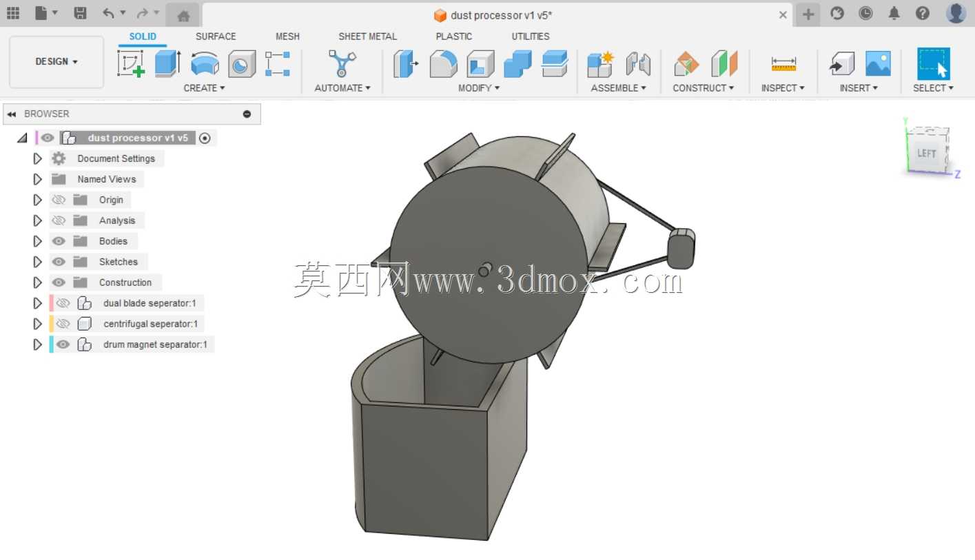Image resolution: width=975 pixels, height=560 pixels.
Task: Show the centrifugal seperator component
Action: point(63,324)
